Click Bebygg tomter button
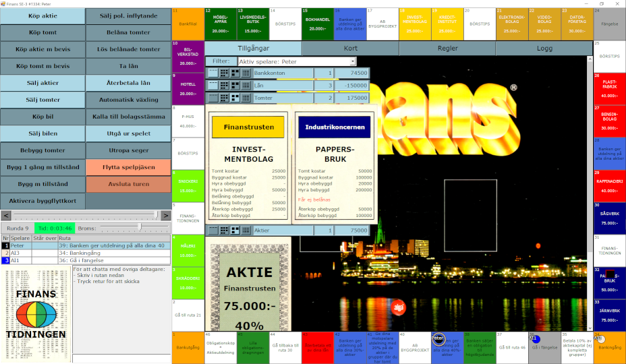 [42, 150]
